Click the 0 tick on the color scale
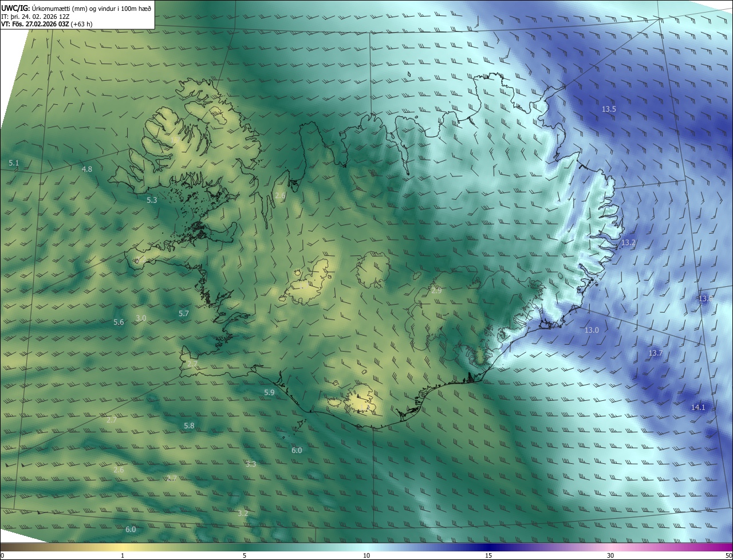This screenshot has height=560, width=733. 2,555
